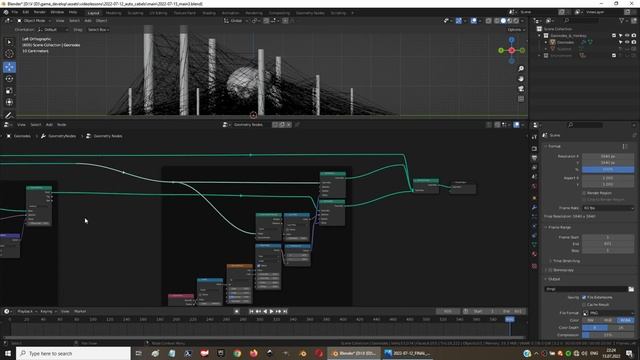The height and width of the screenshot is (360, 640).
Task: Open the Object Mode dropdown
Action: point(34,20)
